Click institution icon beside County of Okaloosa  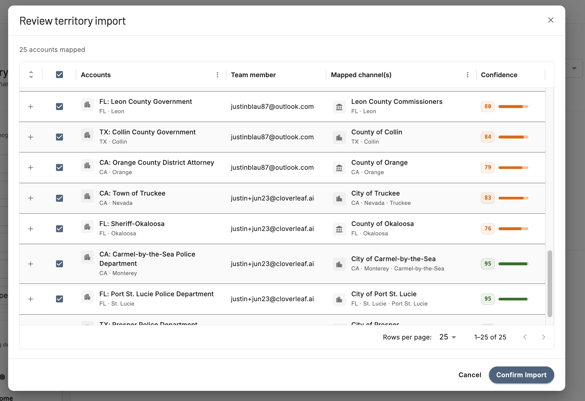(339, 229)
